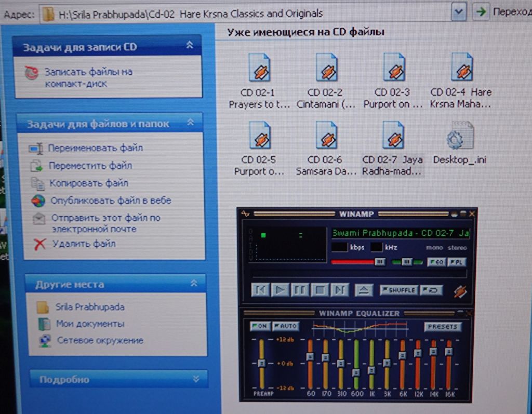This screenshot has height=414, width=532.
Task: Select the CD 02-2 Cintamani file icon
Action: tap(326, 68)
